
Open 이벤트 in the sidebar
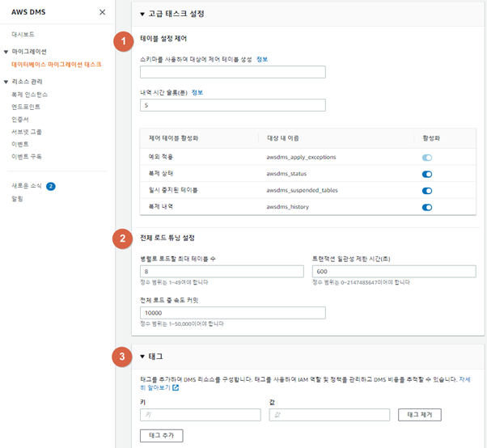coord(20,144)
